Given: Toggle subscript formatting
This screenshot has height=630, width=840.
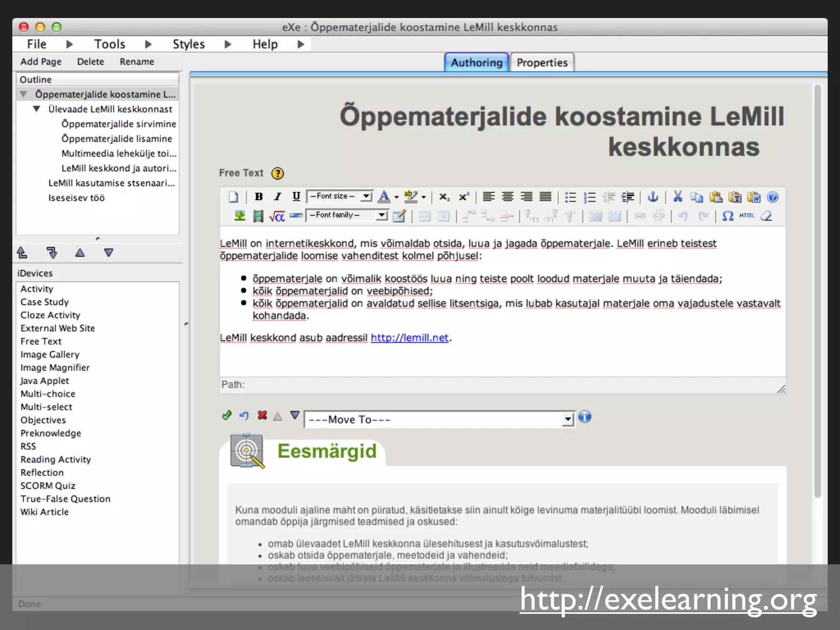Looking at the screenshot, I should click(444, 197).
